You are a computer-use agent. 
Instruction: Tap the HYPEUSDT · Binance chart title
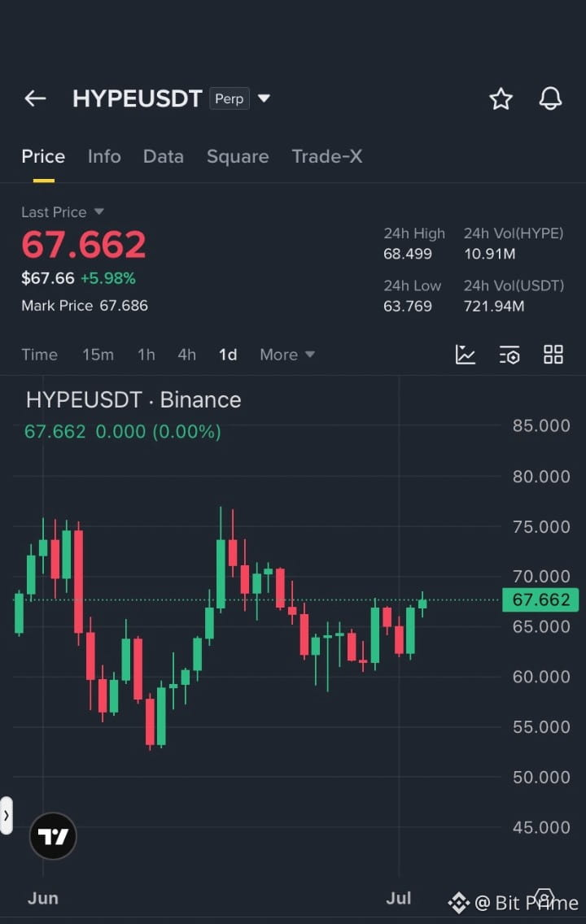point(133,400)
